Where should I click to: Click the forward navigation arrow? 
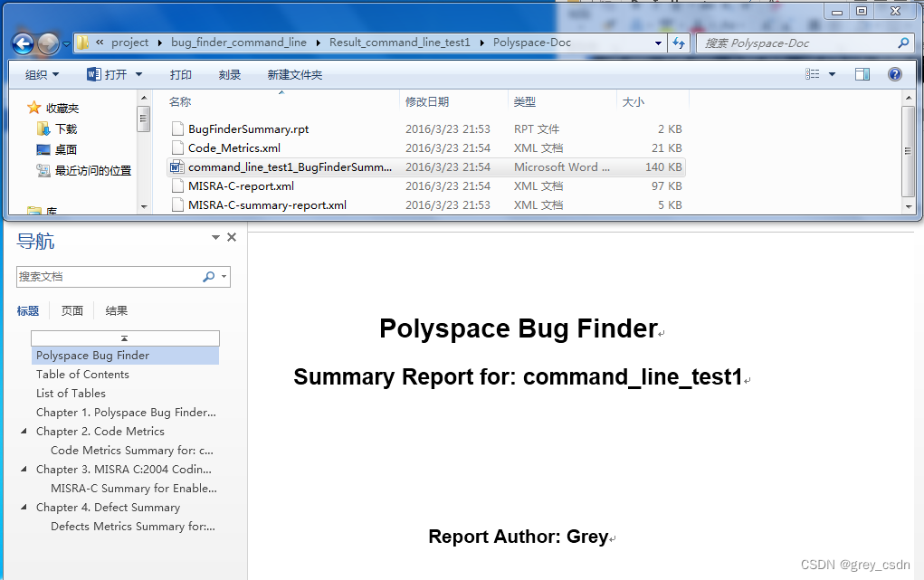(46, 43)
